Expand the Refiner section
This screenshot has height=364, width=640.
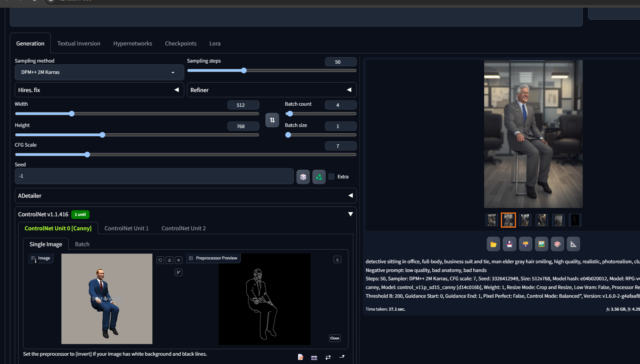pos(271,90)
